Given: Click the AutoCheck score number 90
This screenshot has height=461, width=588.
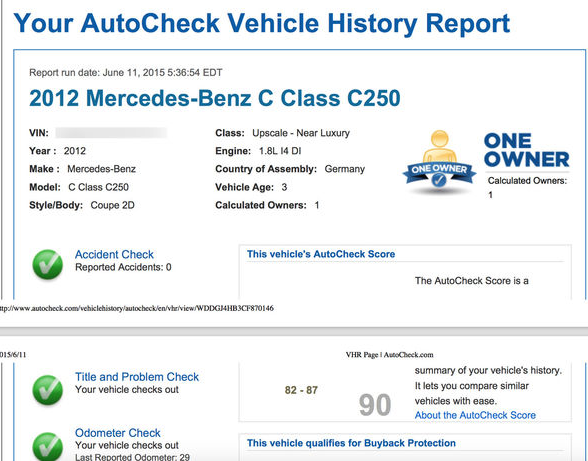Looking at the screenshot, I should (375, 405).
